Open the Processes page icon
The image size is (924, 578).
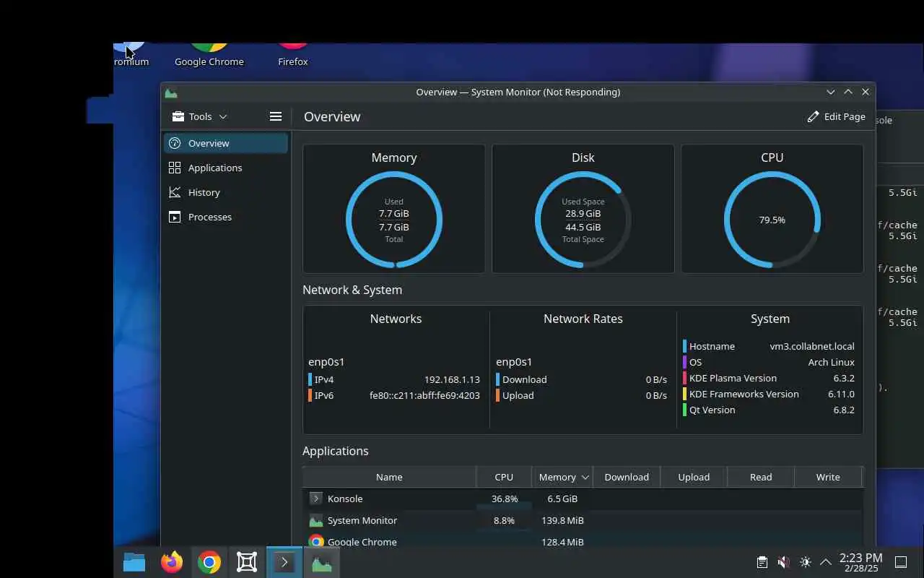(175, 217)
